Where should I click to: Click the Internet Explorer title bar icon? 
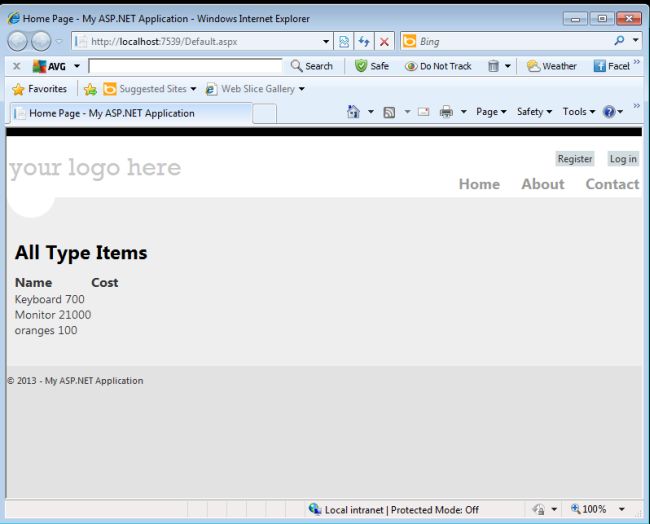point(14,18)
